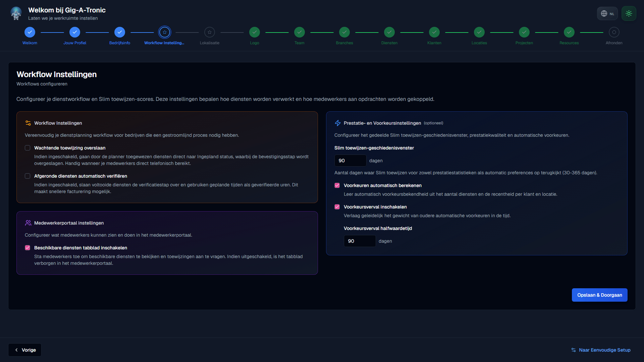
Task: Uncheck Voorkeursverval inschakelen
Action: point(337,207)
